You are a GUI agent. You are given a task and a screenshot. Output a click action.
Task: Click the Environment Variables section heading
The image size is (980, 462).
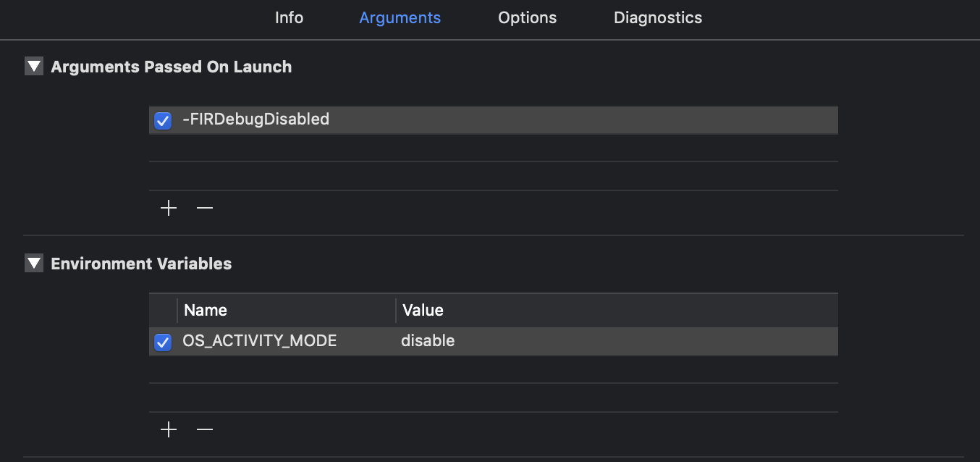coord(141,264)
